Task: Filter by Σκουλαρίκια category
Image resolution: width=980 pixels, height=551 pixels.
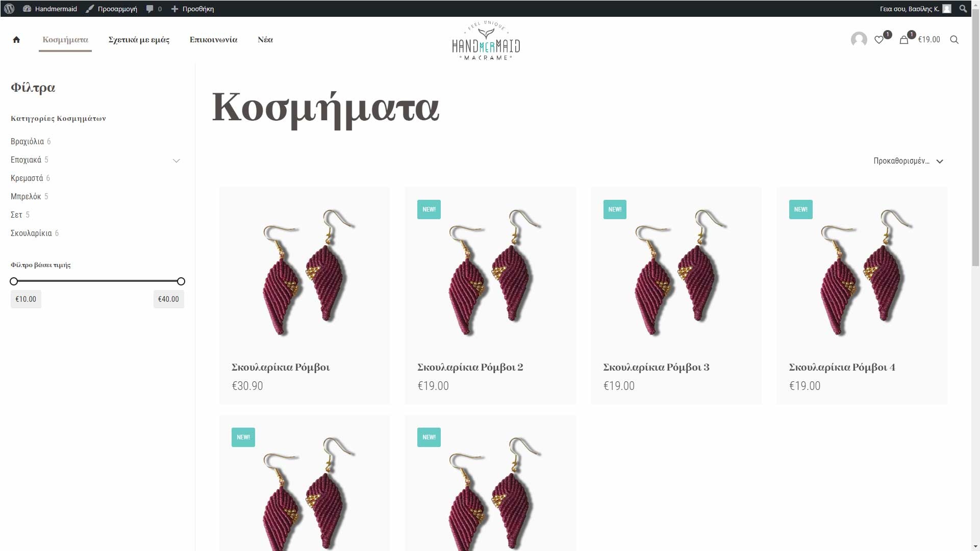Action: tap(31, 233)
